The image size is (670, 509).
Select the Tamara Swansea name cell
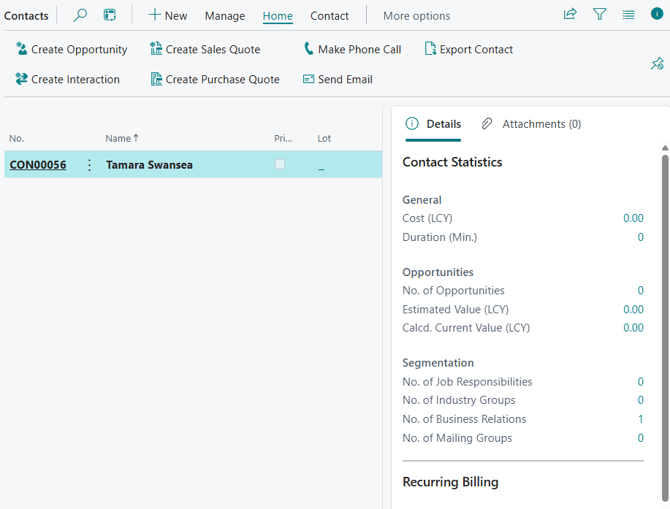click(x=149, y=165)
